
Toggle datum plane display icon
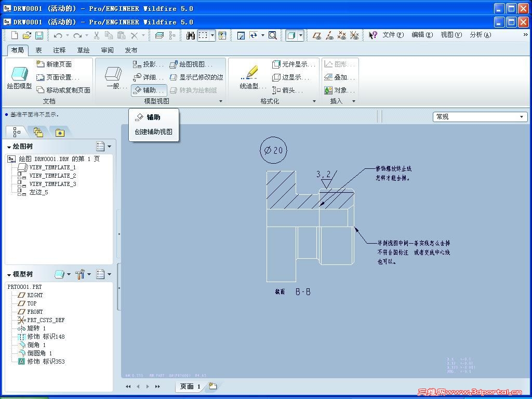(x=317, y=35)
